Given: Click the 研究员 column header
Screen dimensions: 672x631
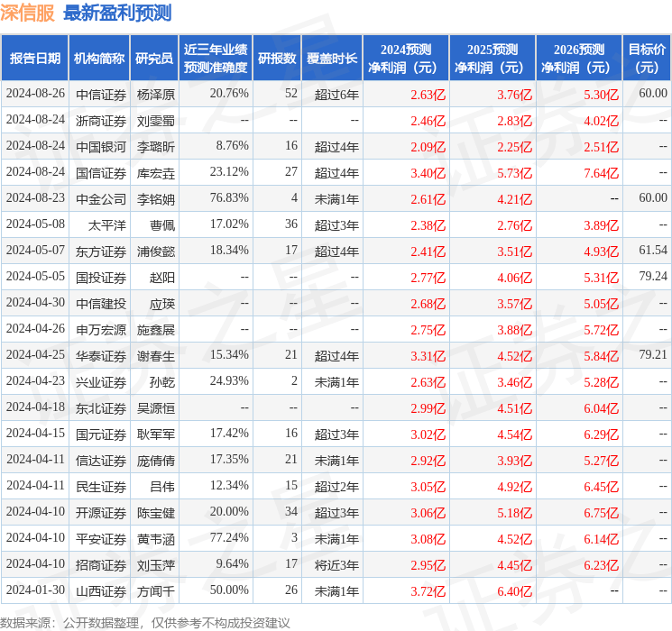Looking at the screenshot, I should [x=154, y=59].
